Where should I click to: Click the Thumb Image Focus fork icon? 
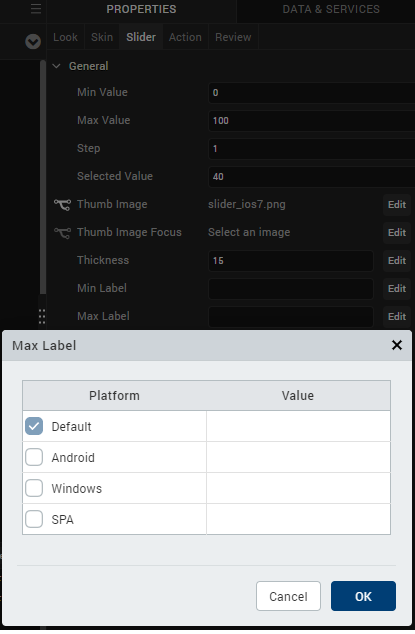(x=62, y=232)
